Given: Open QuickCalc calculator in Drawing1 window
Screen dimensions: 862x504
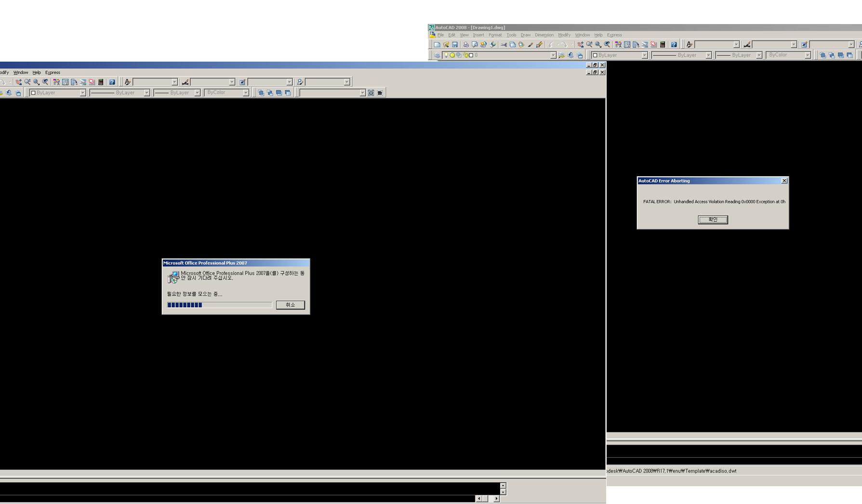Looking at the screenshot, I should click(x=663, y=45).
